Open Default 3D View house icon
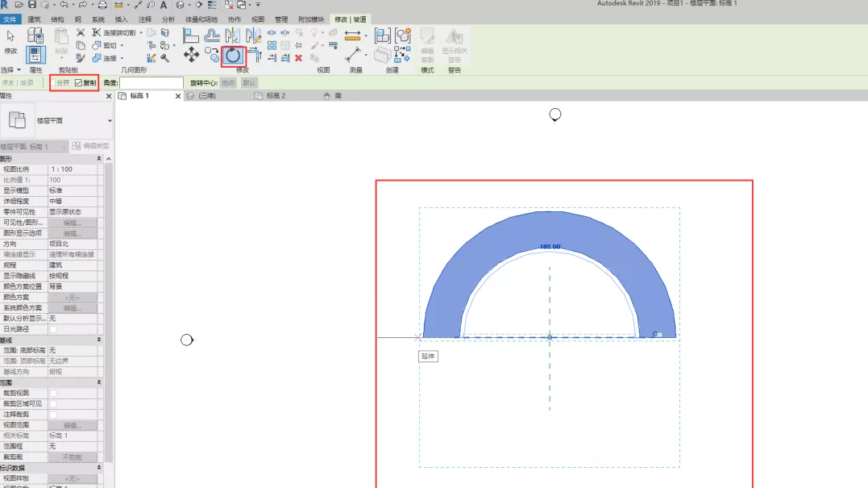This screenshot has width=868, height=488. [180, 5]
